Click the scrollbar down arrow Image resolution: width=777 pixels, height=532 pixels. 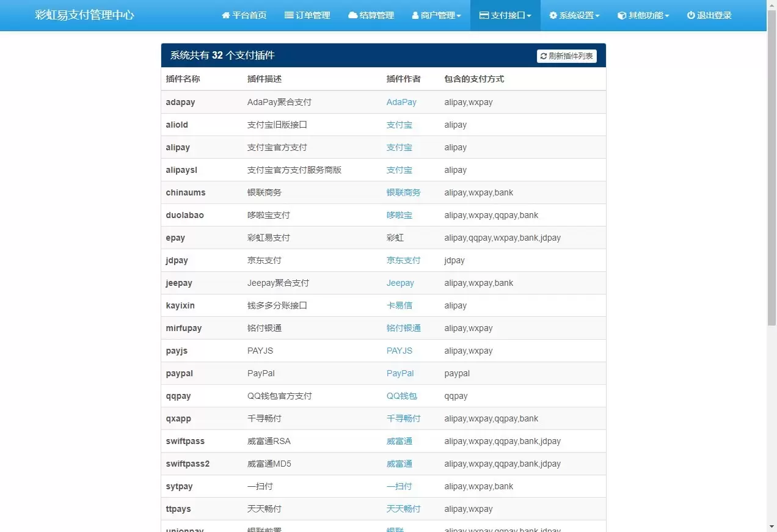pos(772,526)
